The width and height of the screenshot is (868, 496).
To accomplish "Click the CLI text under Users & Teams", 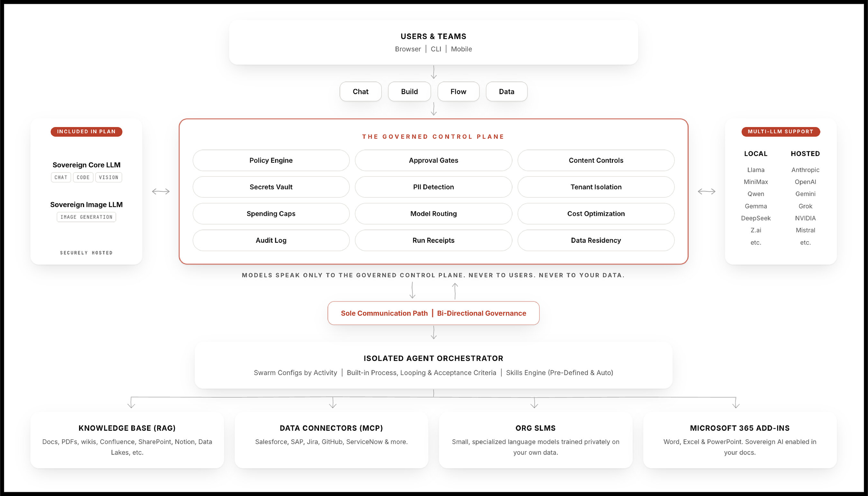I will pos(436,49).
